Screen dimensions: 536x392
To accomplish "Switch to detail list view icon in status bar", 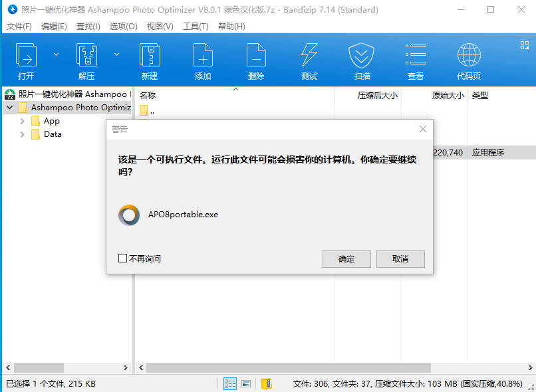I will pos(230,384).
